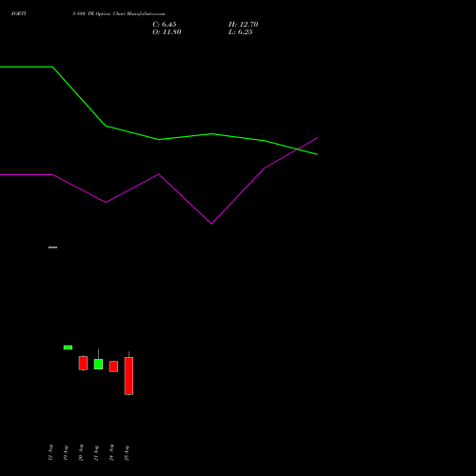The image size is (476, 476).
Task: Click the high value H: 12.70
Action: click(x=244, y=25)
